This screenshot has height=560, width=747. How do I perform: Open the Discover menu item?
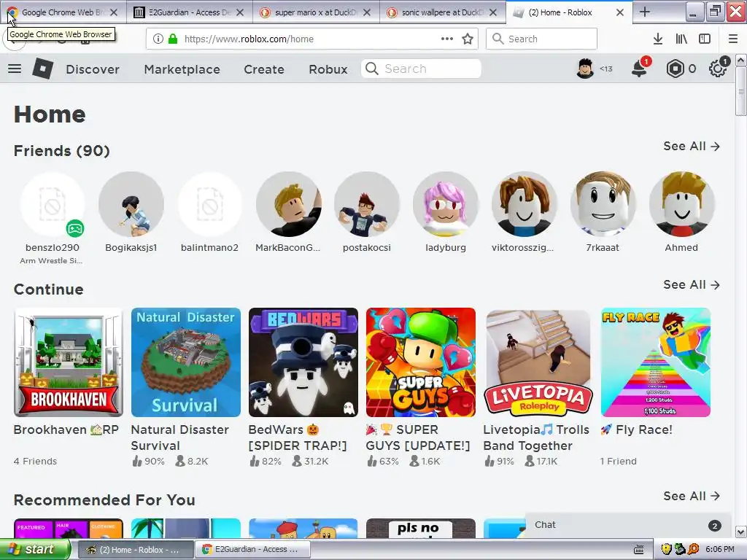(93, 69)
